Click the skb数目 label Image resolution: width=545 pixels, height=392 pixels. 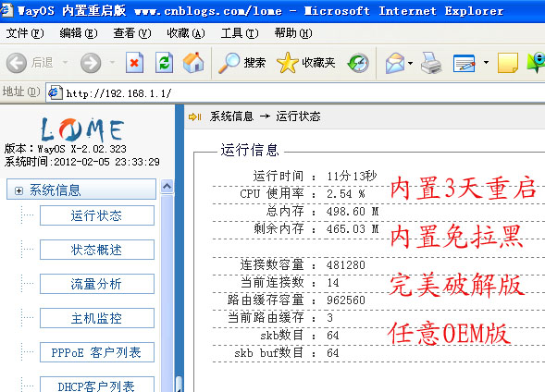point(282,336)
